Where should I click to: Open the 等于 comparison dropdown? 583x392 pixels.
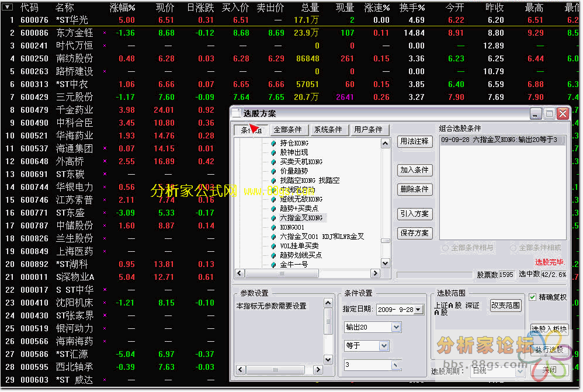pyautogui.click(x=384, y=346)
